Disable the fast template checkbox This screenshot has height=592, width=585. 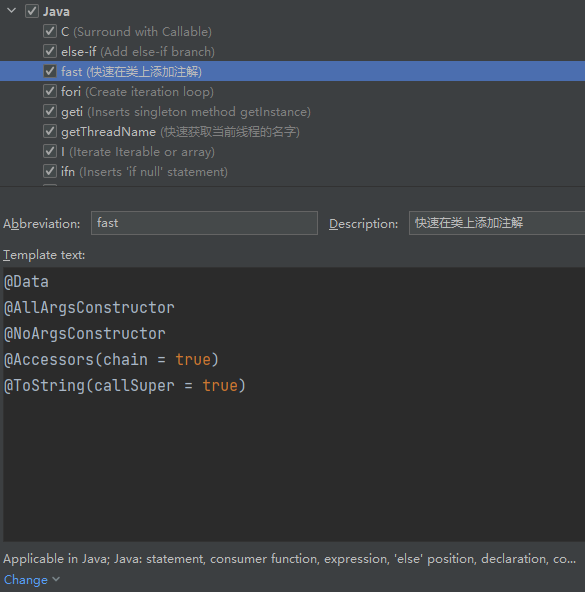point(50,71)
